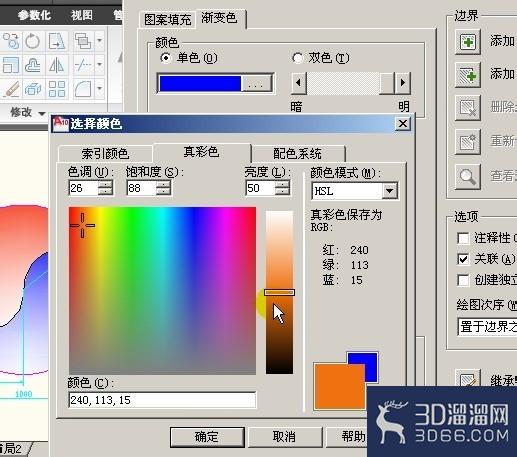Image resolution: width=517 pixels, height=457 pixels.
Task: Pick a color in the hue-saturation spectrum
Action: click(x=162, y=291)
